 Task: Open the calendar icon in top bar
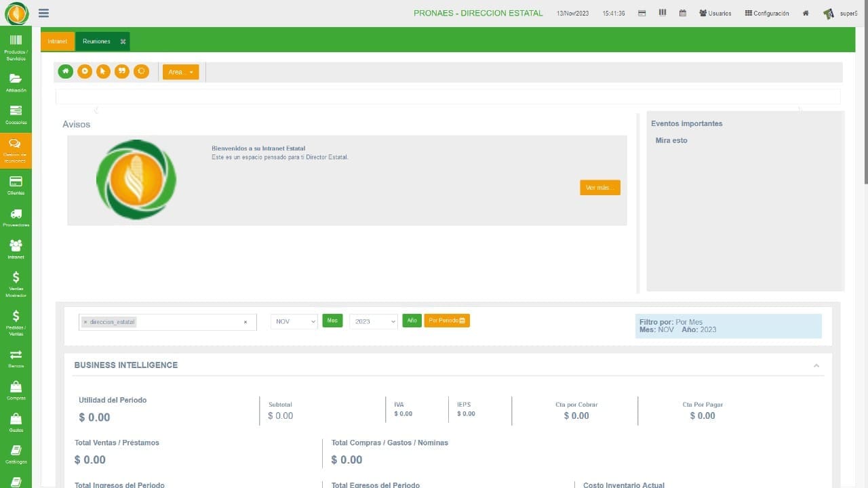(x=683, y=13)
